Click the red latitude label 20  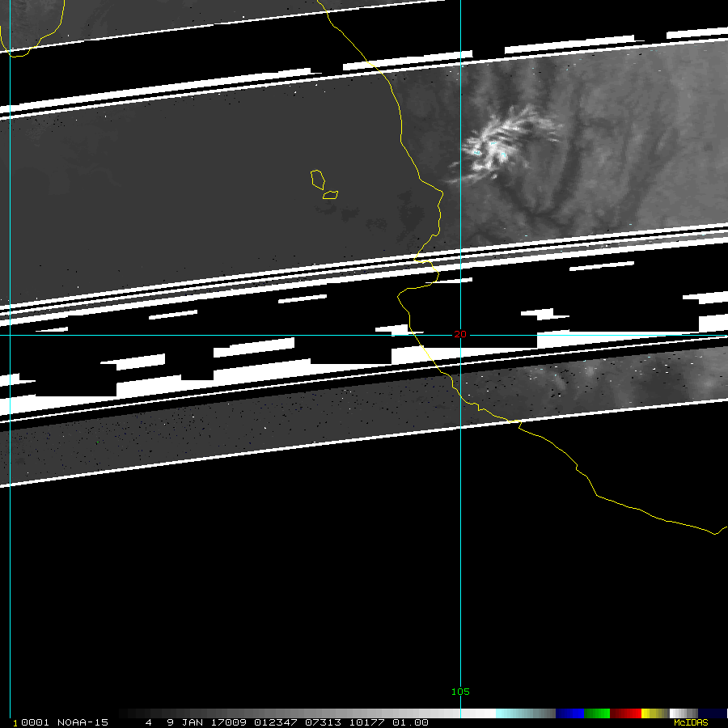459,334
